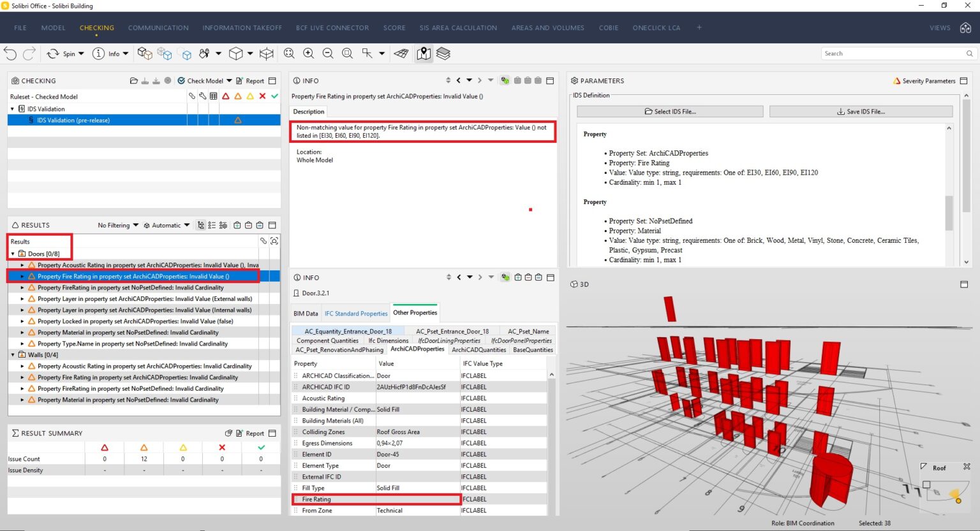
Task: Click into the Search input field
Action: click(x=892, y=54)
